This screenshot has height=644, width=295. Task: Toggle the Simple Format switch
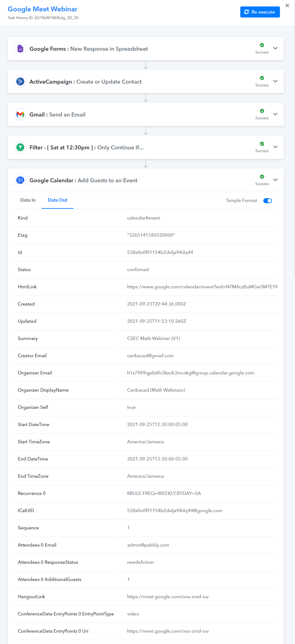click(268, 201)
